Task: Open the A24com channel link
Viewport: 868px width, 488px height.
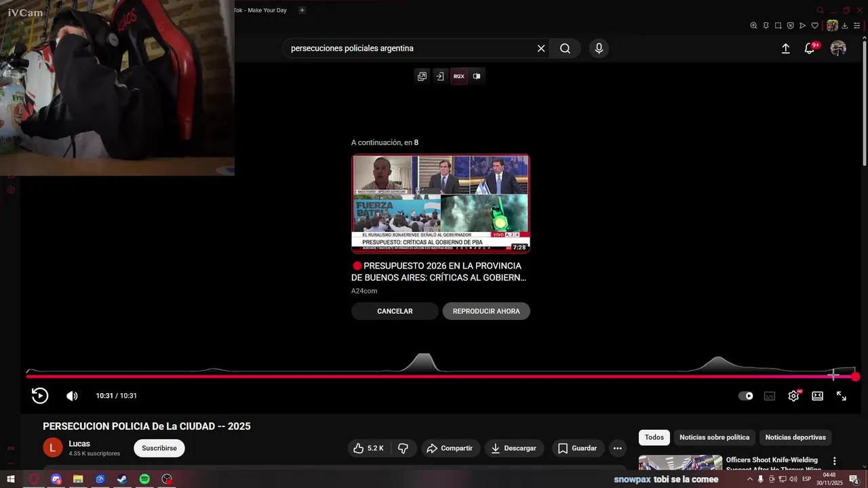Action: click(364, 291)
